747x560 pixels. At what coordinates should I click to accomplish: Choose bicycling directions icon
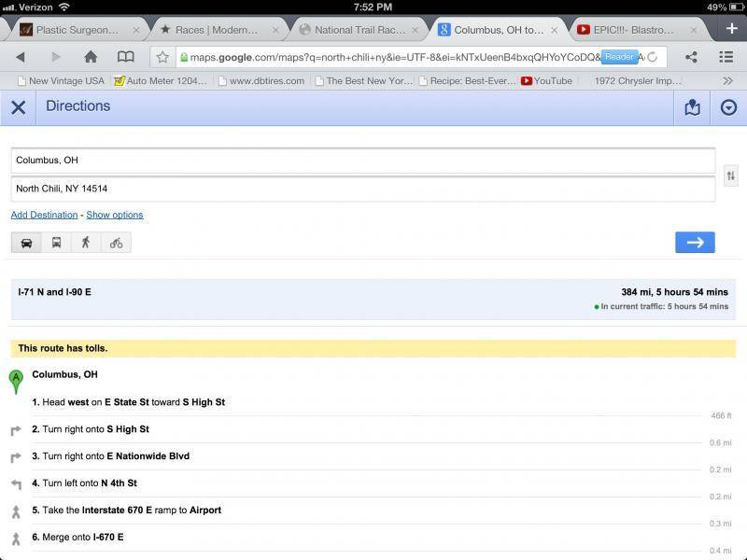click(x=116, y=243)
